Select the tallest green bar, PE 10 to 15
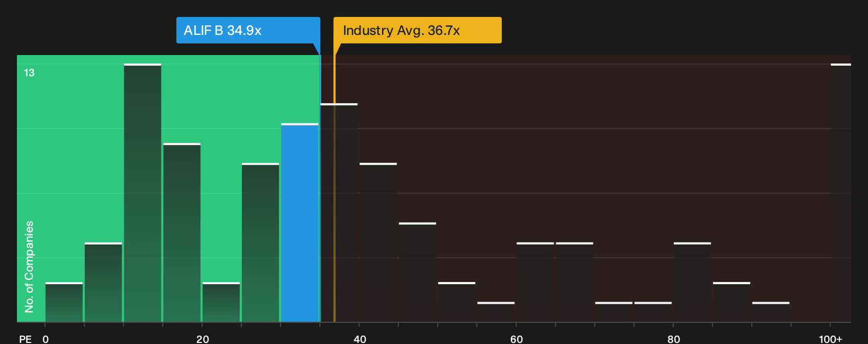 click(143, 193)
